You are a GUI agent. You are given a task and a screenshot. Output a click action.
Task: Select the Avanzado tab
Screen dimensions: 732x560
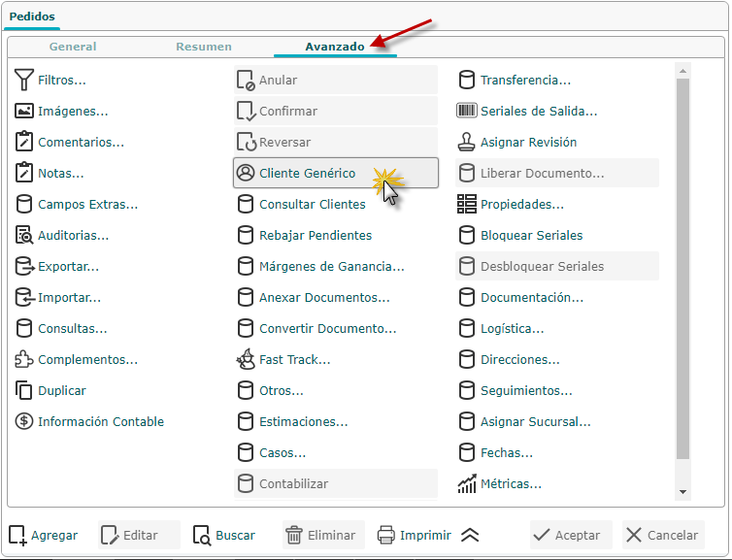click(335, 47)
